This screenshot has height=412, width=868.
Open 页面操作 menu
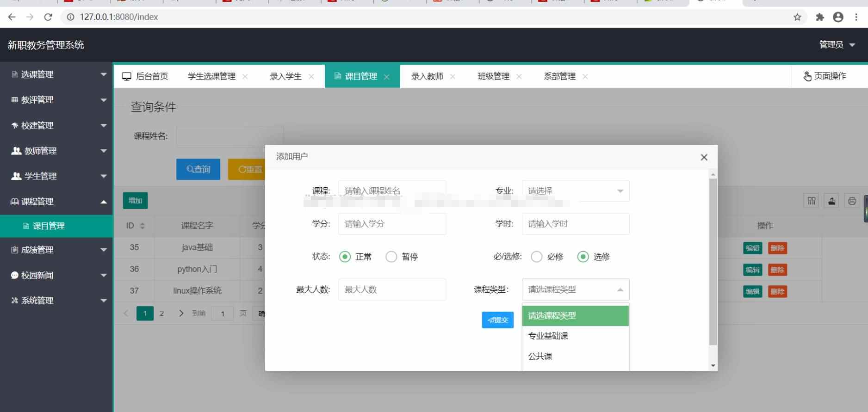[825, 76]
